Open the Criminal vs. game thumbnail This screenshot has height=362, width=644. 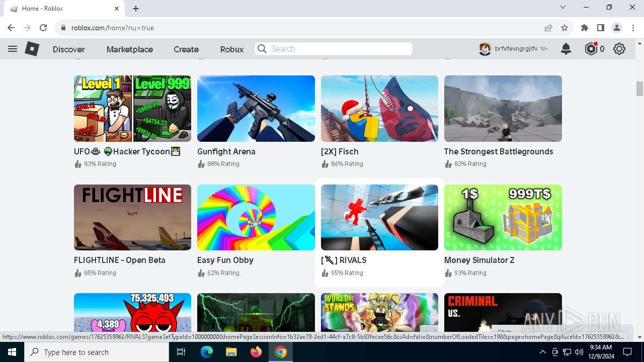pos(503,311)
